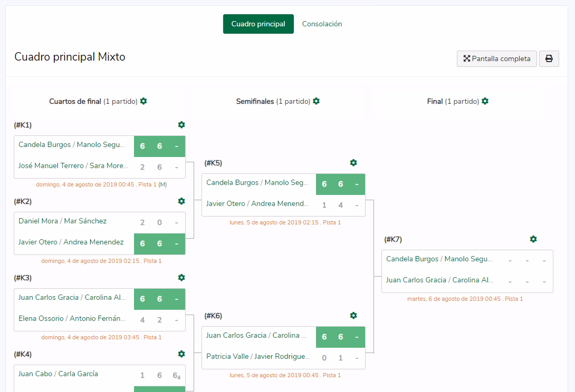
Task: Open match #K1 settings gear
Action: pyautogui.click(x=181, y=125)
